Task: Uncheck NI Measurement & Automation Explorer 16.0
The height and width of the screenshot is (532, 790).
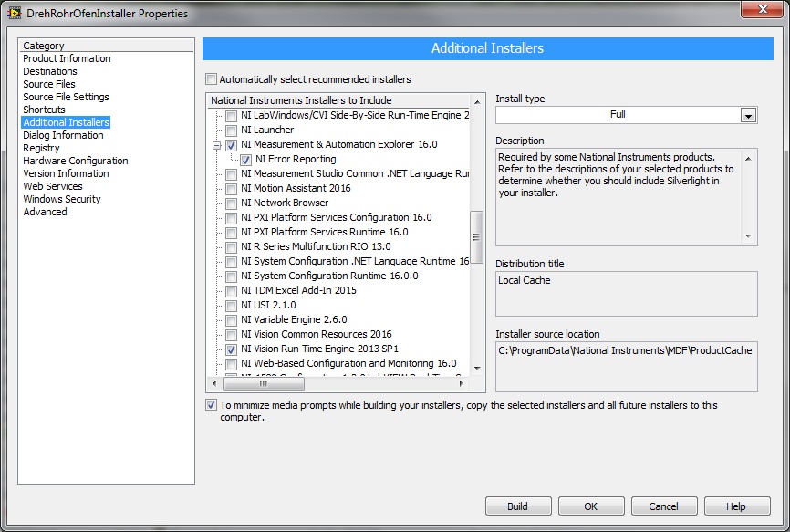Action: [x=232, y=145]
